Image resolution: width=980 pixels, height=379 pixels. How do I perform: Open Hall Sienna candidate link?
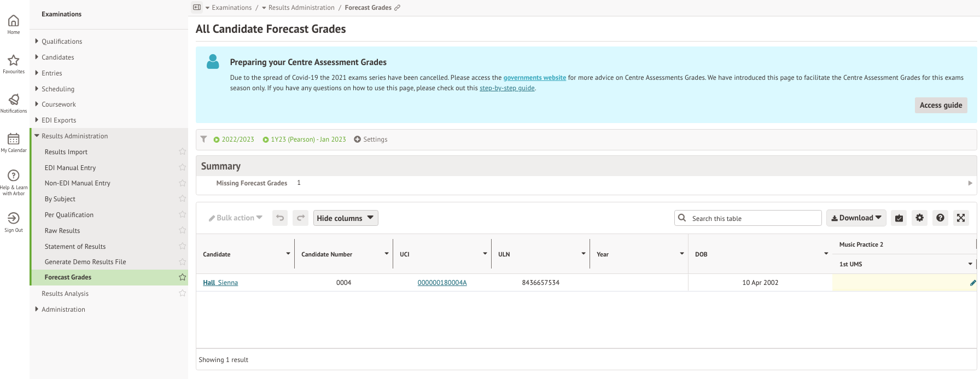(220, 283)
